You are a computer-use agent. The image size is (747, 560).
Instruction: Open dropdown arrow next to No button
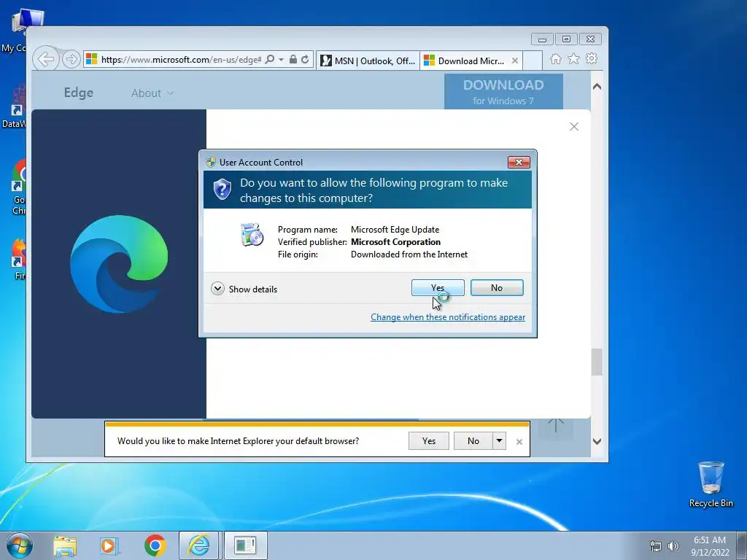pyautogui.click(x=499, y=441)
